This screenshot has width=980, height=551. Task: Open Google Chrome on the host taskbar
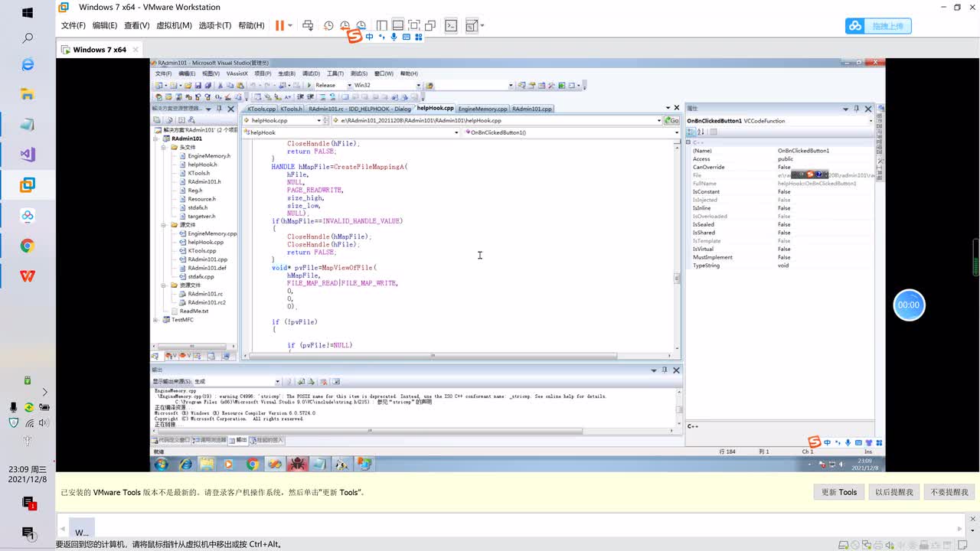(x=28, y=246)
